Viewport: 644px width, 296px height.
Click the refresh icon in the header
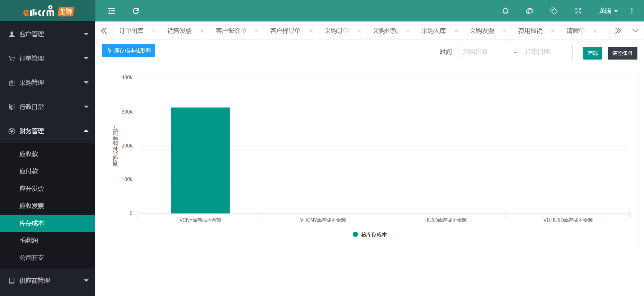click(136, 11)
